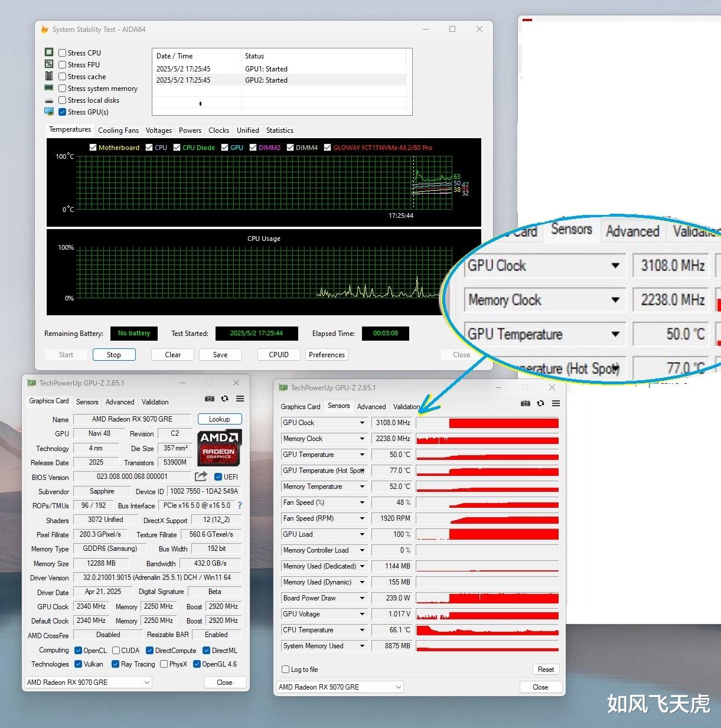Click the GPU name field AMD Radeon RX 9070 GRE
This screenshot has height=728, width=721.
click(132, 419)
